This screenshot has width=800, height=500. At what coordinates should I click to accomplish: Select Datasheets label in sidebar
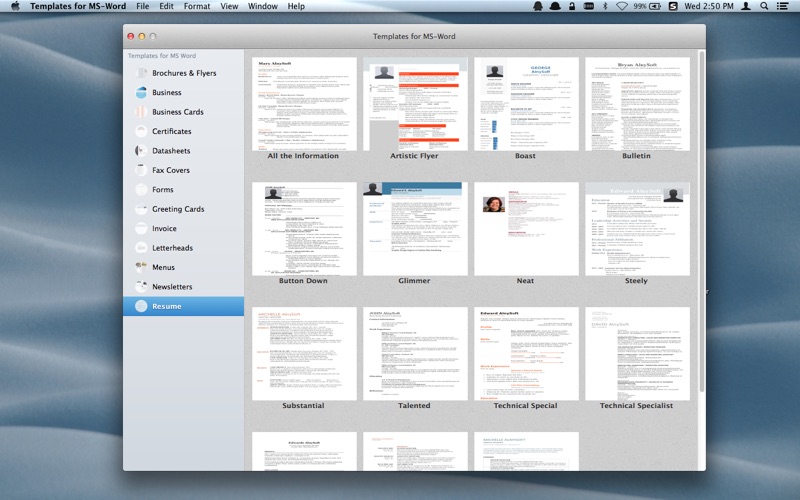click(x=171, y=151)
